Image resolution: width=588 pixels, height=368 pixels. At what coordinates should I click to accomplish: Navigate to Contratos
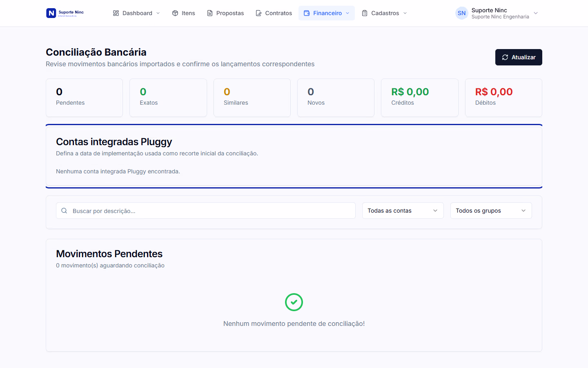[x=274, y=13]
